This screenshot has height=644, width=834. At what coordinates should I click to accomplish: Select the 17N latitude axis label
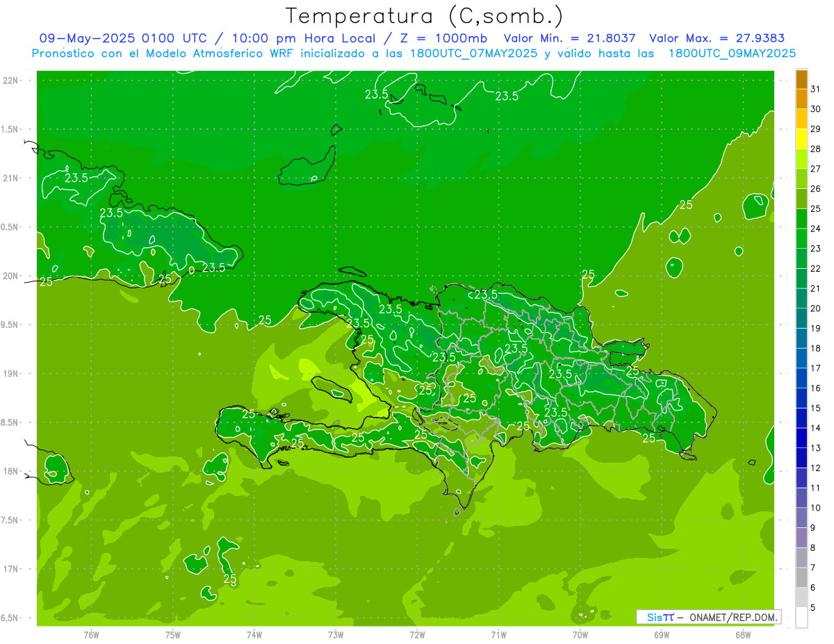pyautogui.click(x=11, y=569)
